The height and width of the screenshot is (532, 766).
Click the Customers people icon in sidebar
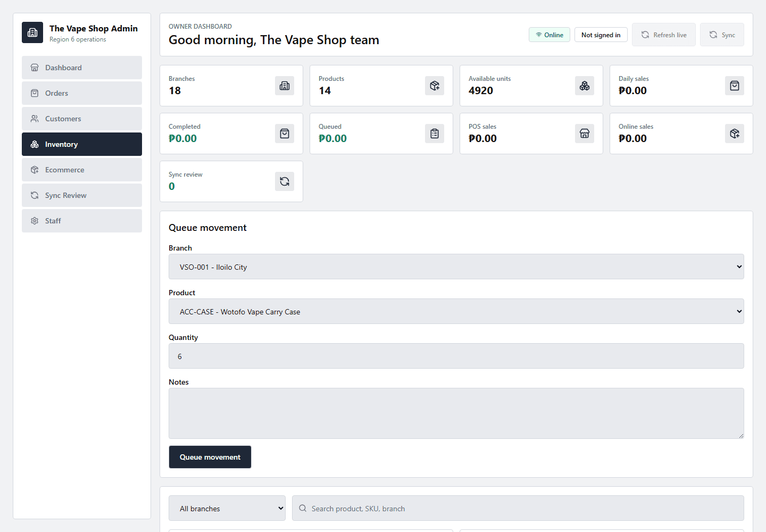tap(35, 119)
